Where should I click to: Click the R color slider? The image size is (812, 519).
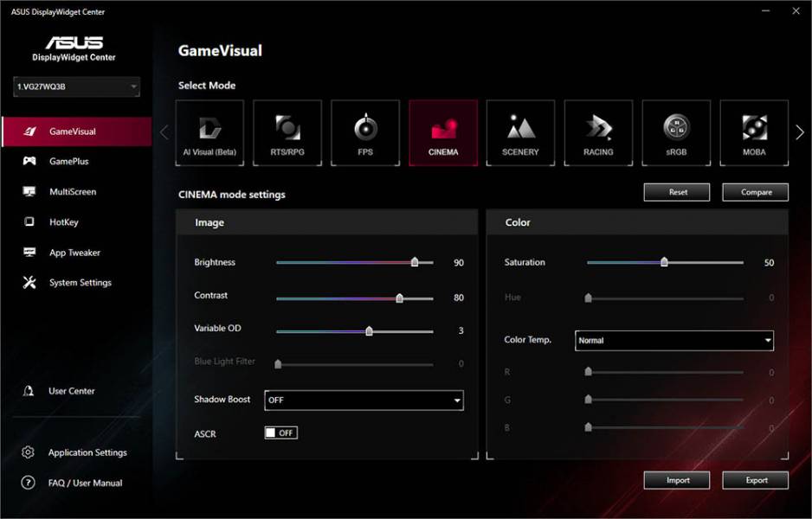(x=666, y=372)
